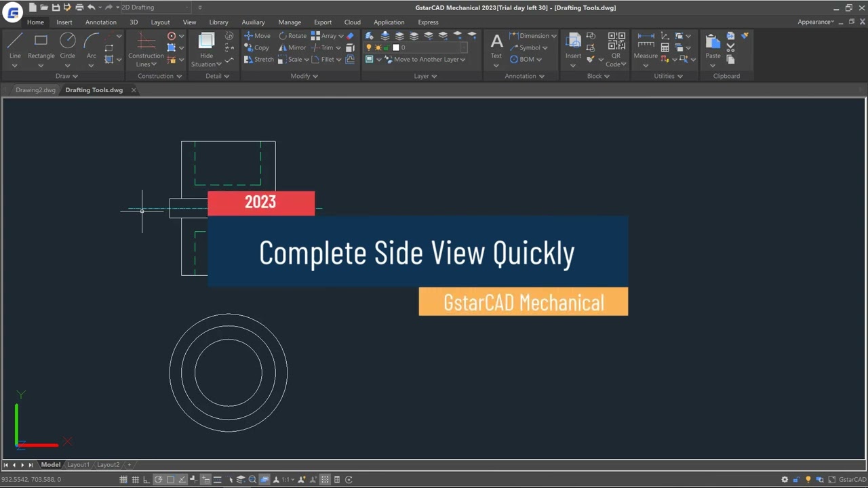This screenshot has width=868, height=488.
Task: Open the GstarCAD application menu logo
Action: (x=12, y=12)
